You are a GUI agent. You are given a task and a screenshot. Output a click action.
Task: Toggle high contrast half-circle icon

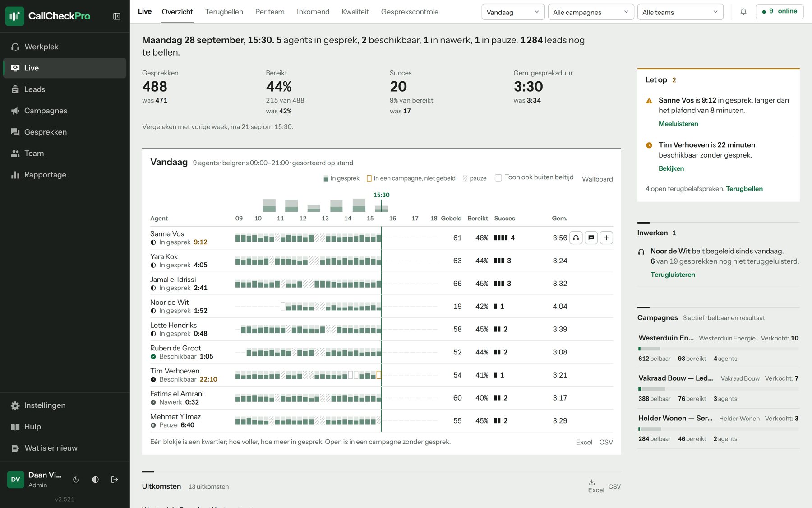click(x=95, y=480)
